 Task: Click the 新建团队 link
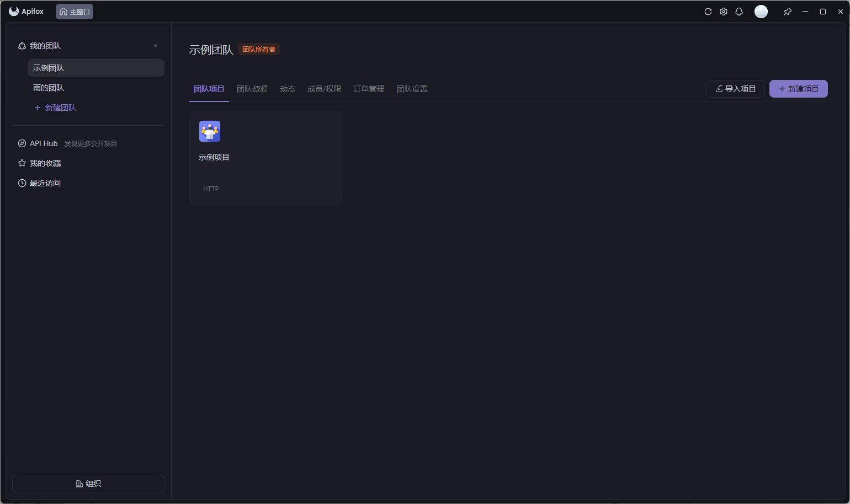point(55,107)
